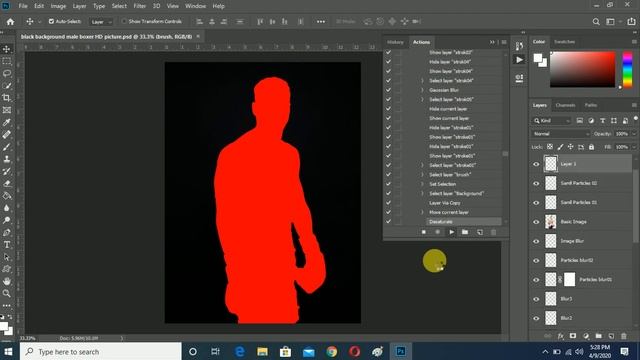
Task: Expand the Move current layer step
Action: (422, 212)
